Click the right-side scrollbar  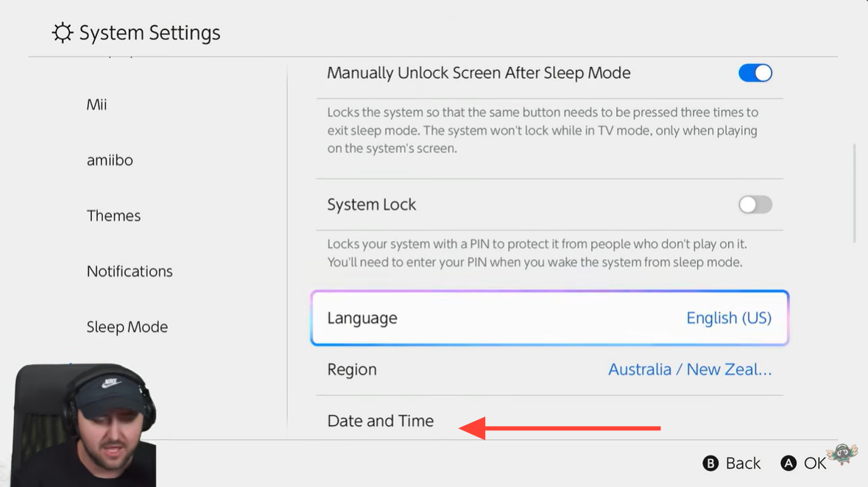pyautogui.click(x=854, y=193)
